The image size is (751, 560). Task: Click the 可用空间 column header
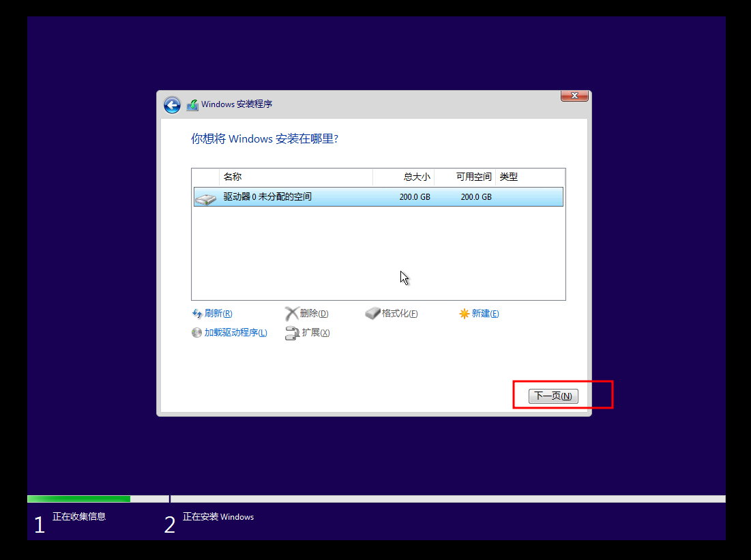pyautogui.click(x=465, y=177)
